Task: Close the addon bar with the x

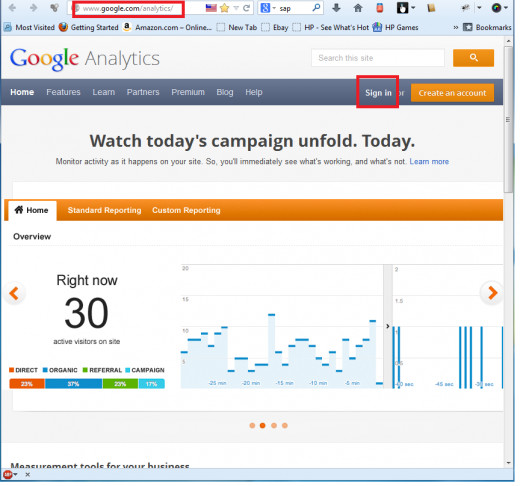Action: click(28, 474)
